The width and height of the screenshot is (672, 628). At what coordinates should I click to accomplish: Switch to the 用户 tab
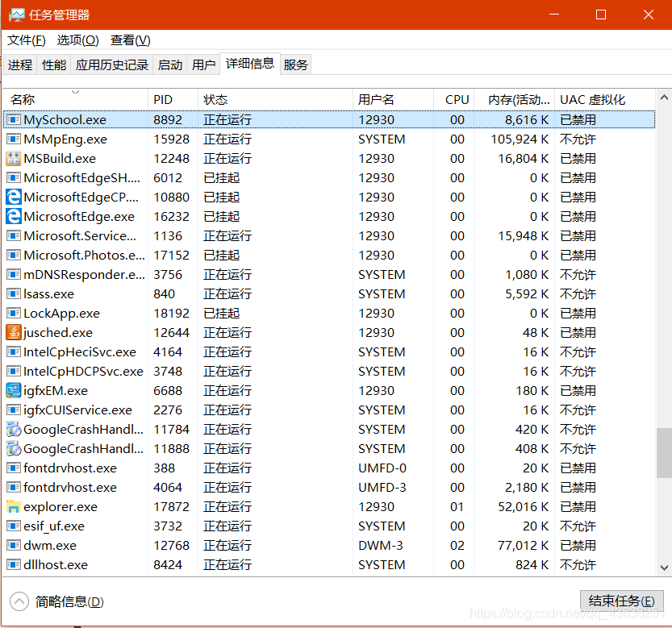click(203, 64)
